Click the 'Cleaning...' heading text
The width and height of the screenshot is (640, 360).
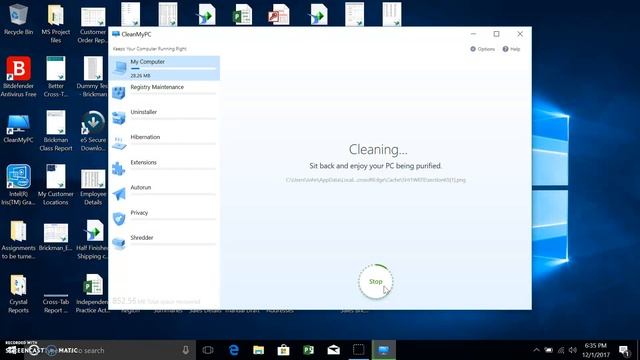(x=378, y=150)
